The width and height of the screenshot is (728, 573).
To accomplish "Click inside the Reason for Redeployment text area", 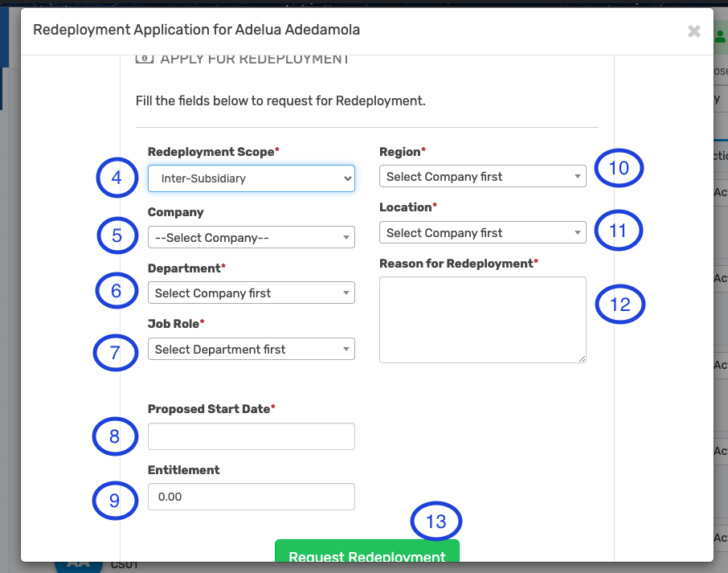I will point(481,320).
